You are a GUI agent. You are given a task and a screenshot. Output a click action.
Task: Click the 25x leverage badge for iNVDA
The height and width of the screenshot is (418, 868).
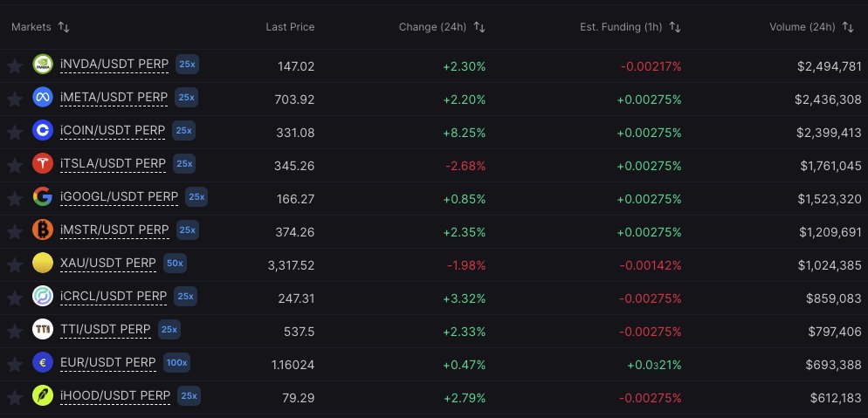click(x=187, y=64)
